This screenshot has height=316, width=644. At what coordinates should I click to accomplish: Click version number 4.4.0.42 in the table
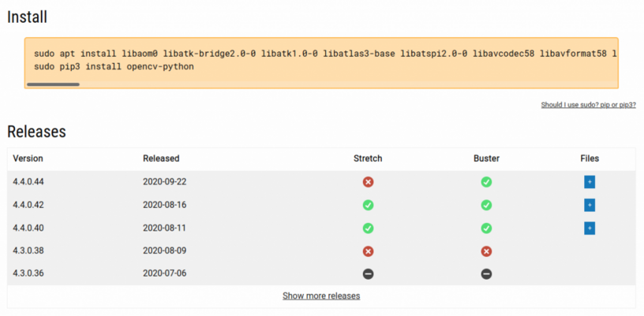click(x=28, y=205)
